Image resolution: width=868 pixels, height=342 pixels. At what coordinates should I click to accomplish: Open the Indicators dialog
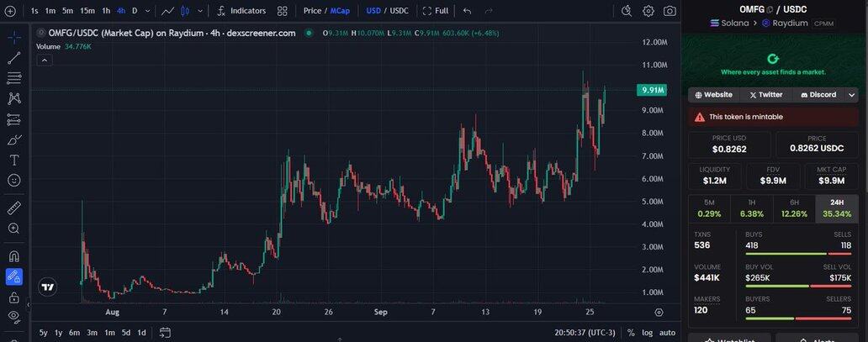[x=241, y=11]
